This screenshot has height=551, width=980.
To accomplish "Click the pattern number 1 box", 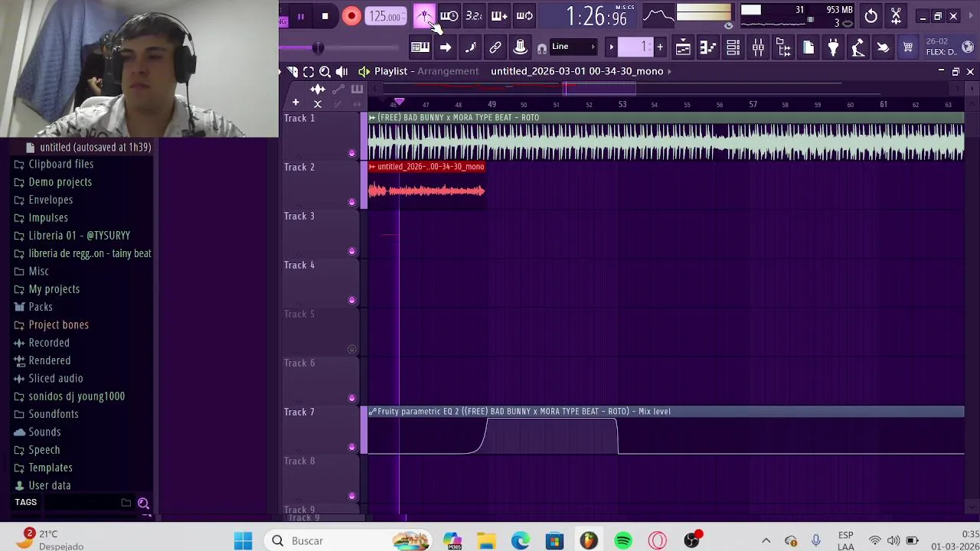I will [635, 47].
